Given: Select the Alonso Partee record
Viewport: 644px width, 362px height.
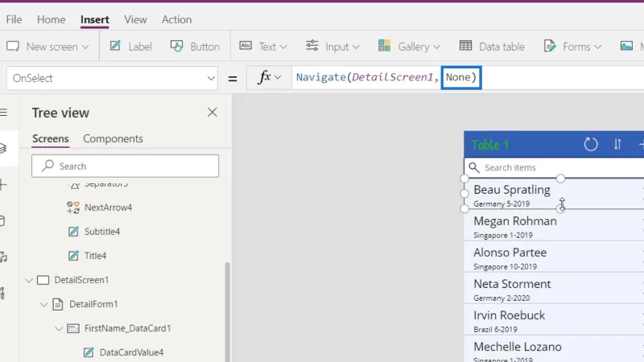Looking at the screenshot, I should [554, 257].
